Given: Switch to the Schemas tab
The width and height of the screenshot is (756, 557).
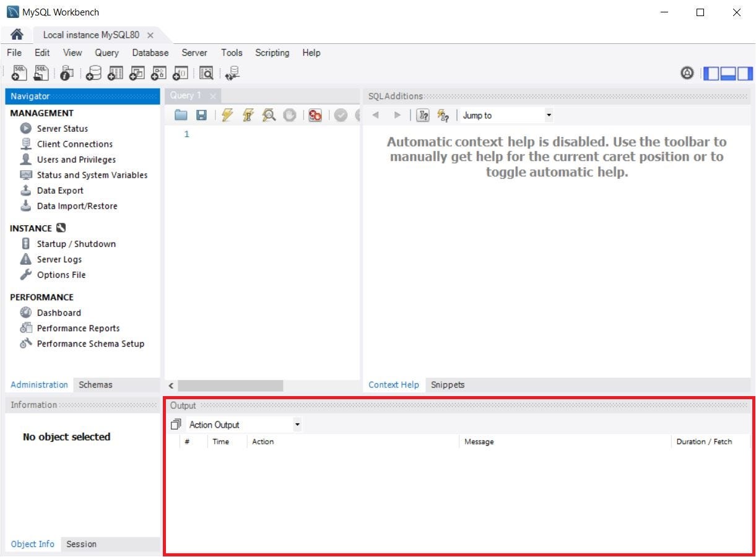Looking at the screenshot, I should coord(95,384).
